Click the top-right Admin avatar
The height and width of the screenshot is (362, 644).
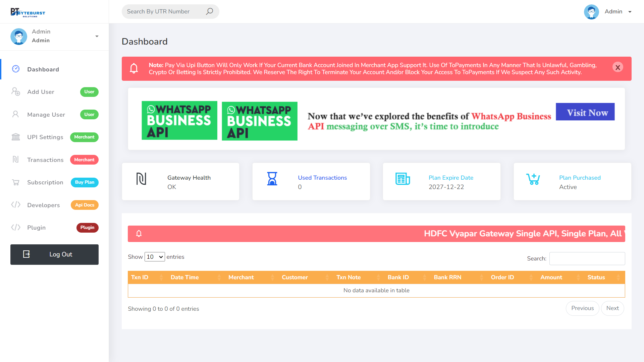(x=591, y=12)
